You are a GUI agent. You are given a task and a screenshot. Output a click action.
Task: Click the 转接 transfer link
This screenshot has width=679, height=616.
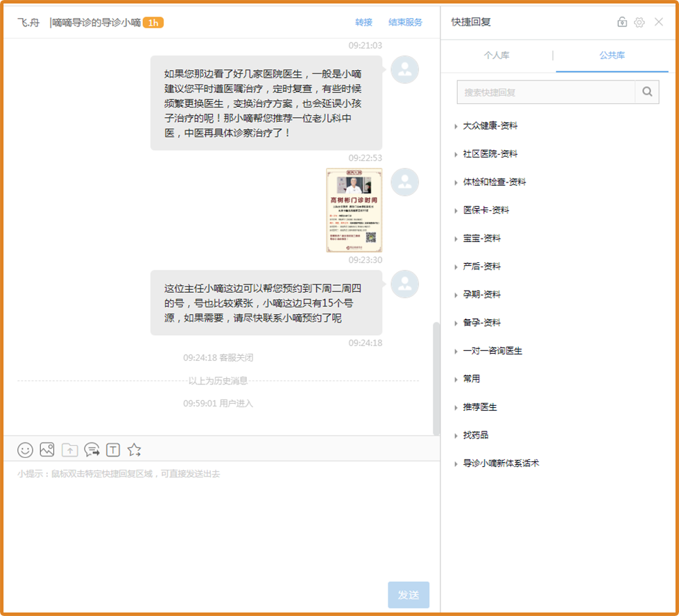(363, 22)
